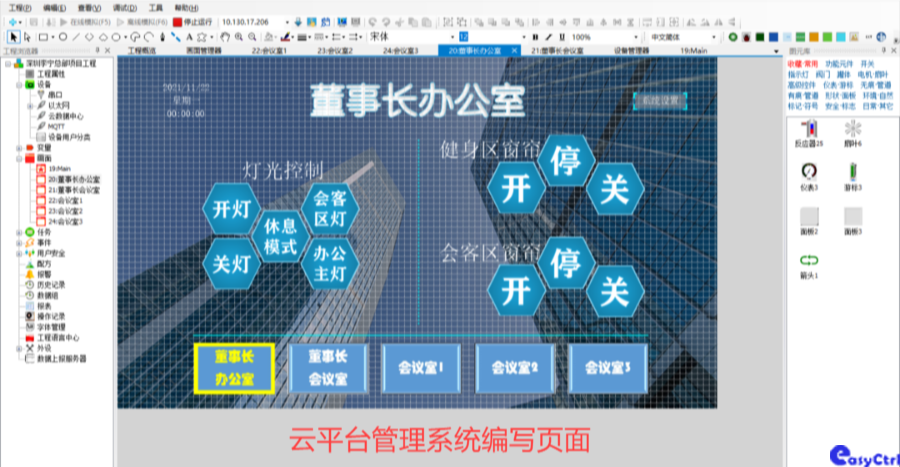Screen dimensions: 900x467
Task: Select the 反应器25 reactor symbol
Action: tap(808, 131)
